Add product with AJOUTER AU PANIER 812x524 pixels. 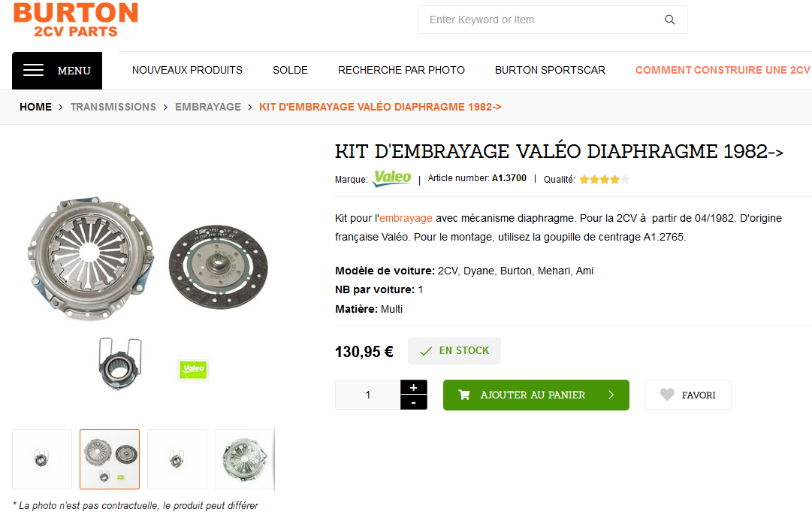[x=536, y=395]
